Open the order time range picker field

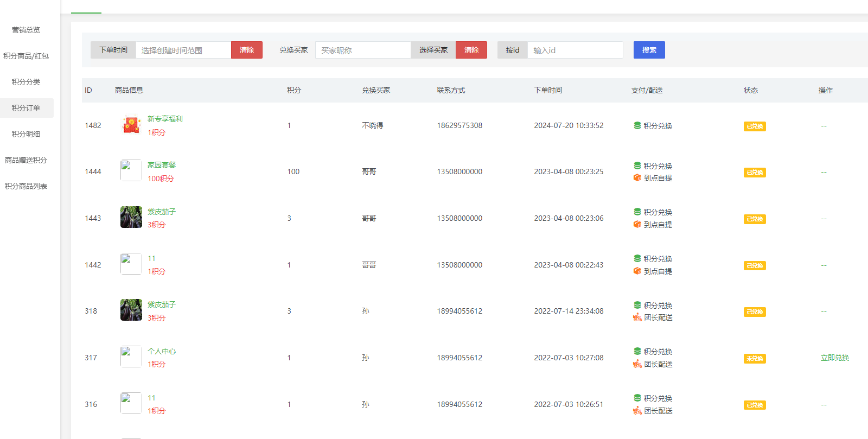click(x=183, y=50)
